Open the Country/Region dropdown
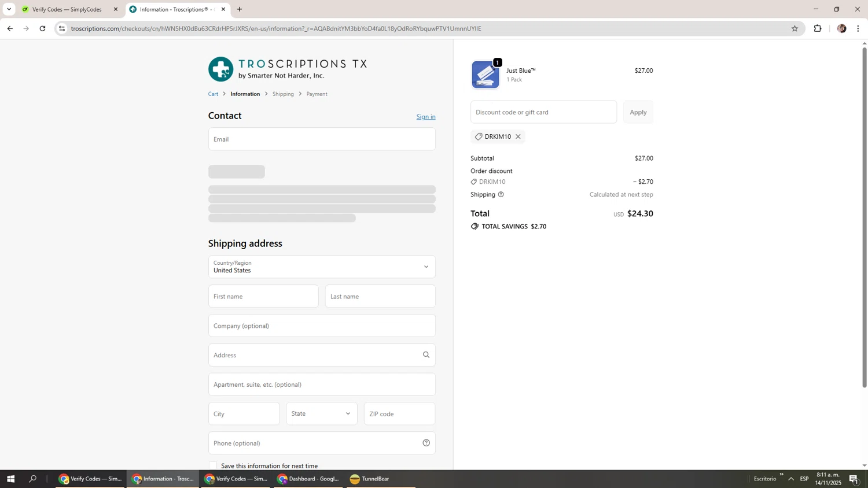 click(322, 267)
